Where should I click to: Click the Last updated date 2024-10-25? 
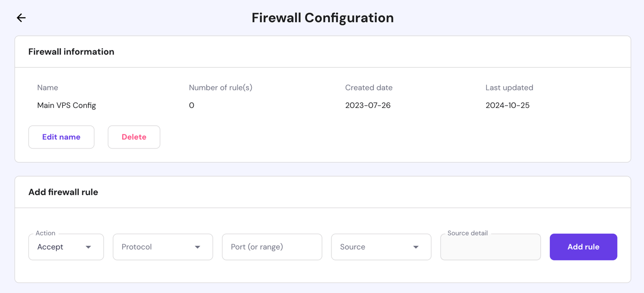click(507, 105)
